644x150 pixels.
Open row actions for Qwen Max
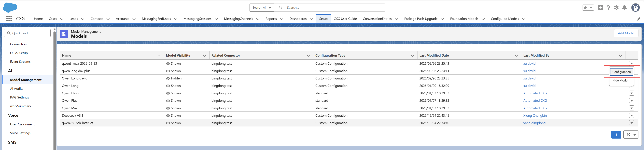pyautogui.click(x=632, y=108)
